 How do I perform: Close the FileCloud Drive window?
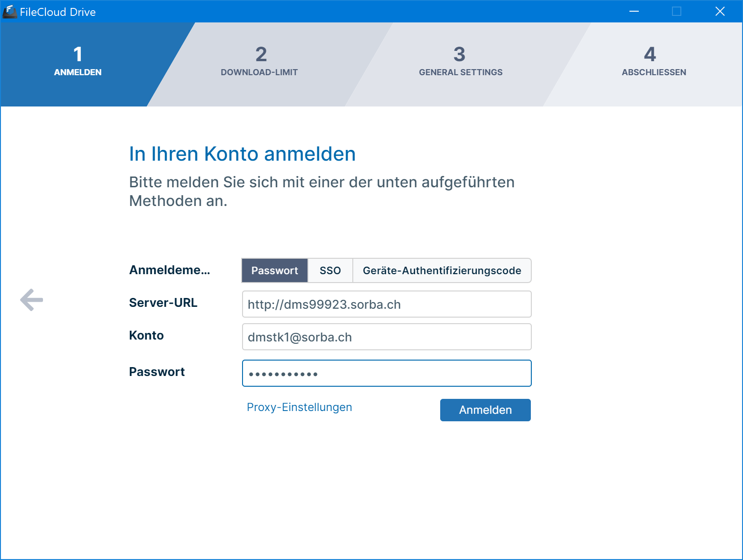[x=720, y=11]
